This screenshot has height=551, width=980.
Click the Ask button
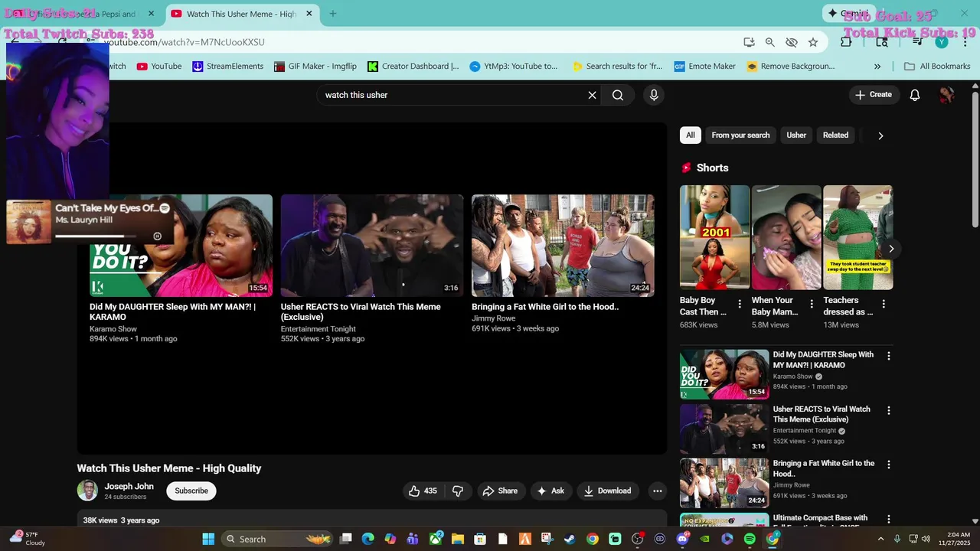click(x=550, y=491)
